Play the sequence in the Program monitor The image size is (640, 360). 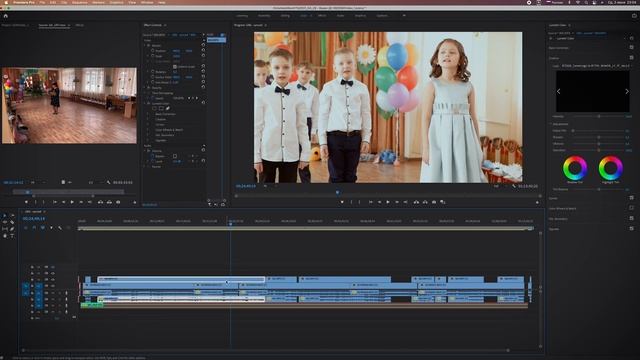tap(388, 202)
